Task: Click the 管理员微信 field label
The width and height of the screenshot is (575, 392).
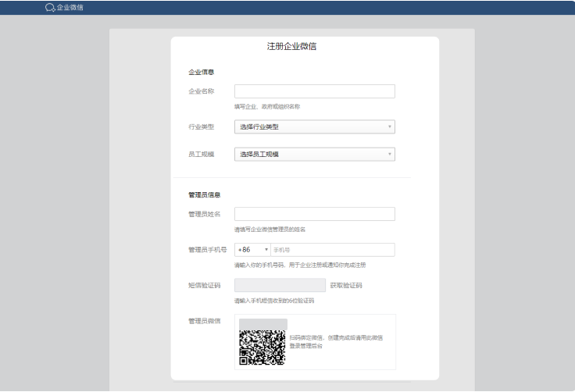Action: click(x=204, y=320)
